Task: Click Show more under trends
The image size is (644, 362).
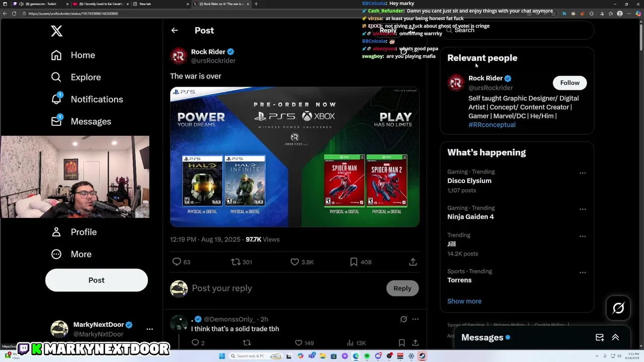Action: [464, 301]
